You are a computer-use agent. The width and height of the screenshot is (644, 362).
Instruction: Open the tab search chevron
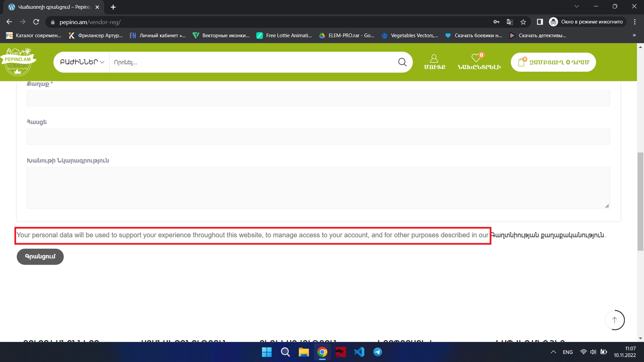[x=577, y=7]
